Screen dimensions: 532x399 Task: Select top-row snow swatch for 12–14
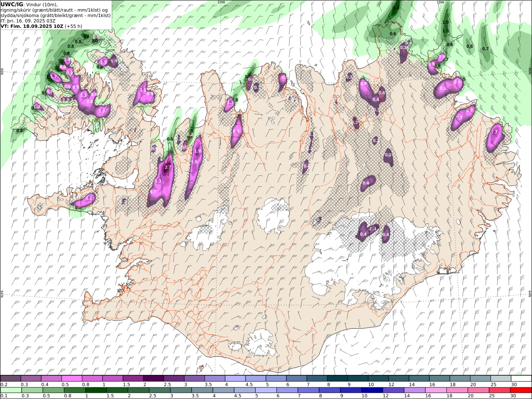[398, 378]
